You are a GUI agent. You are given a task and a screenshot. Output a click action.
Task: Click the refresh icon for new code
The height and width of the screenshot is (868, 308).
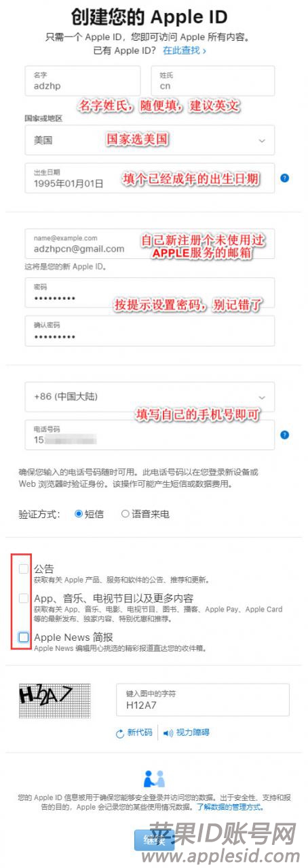pos(119,732)
